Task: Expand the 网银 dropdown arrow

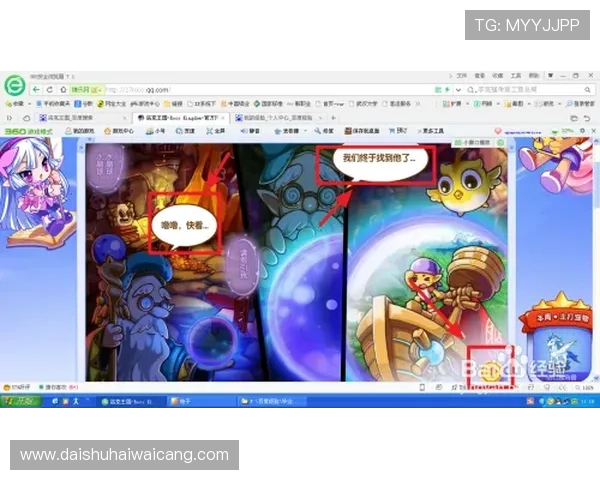Action: pyautogui.click(x=498, y=104)
